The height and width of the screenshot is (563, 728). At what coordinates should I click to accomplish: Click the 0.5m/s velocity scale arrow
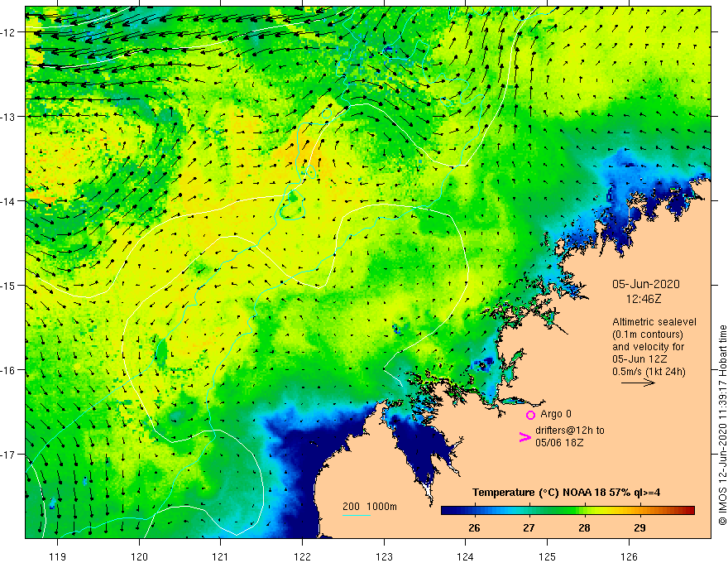tap(638, 383)
